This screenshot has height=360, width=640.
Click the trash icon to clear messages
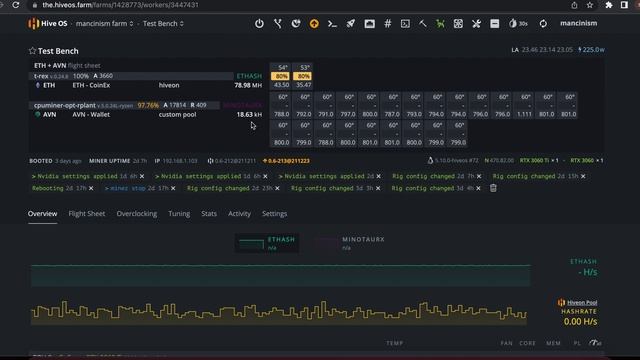click(x=493, y=188)
